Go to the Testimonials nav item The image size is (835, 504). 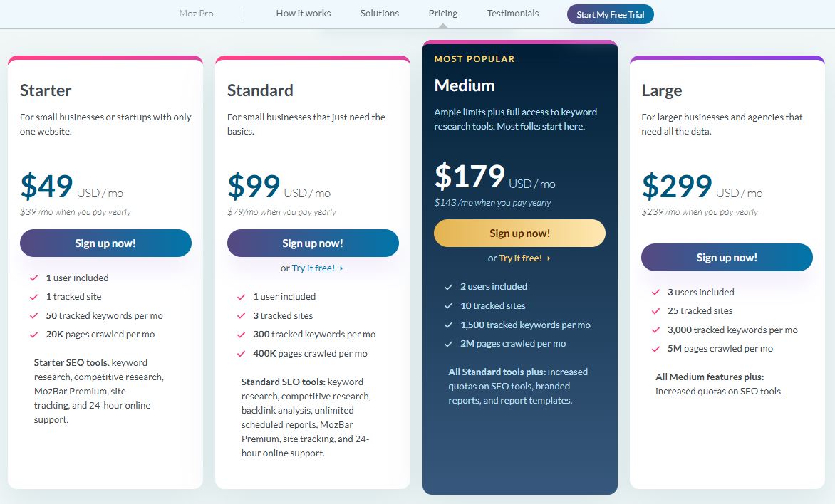tap(513, 14)
